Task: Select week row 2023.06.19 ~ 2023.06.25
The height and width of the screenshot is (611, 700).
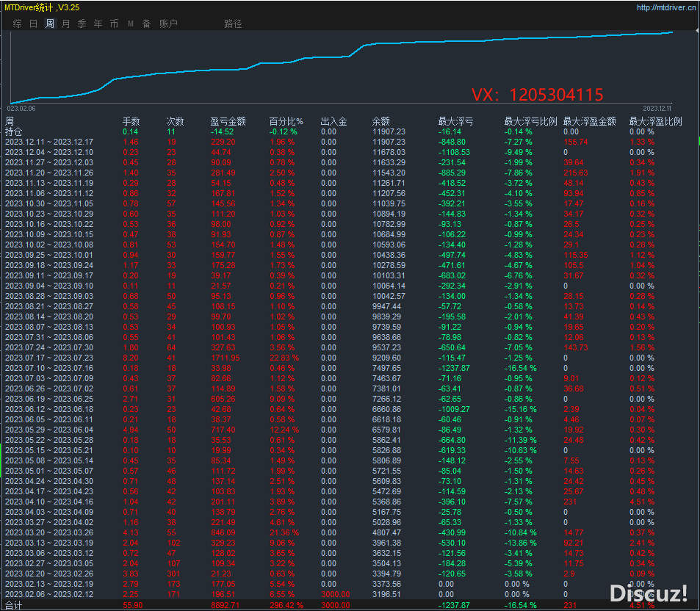Action: (x=49, y=399)
